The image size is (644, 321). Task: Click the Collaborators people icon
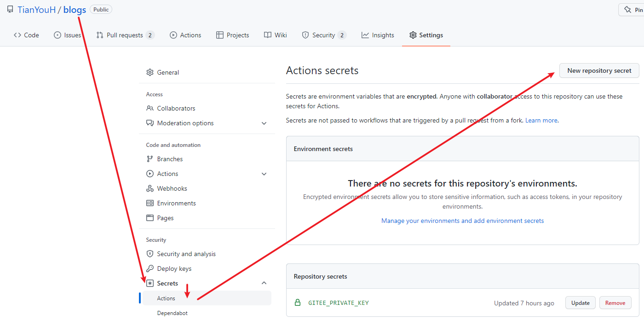150,108
